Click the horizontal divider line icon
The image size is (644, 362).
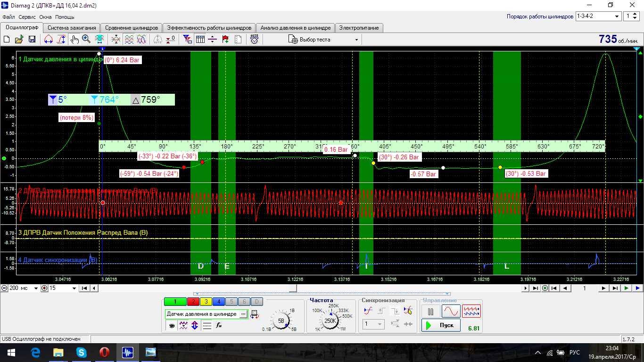coord(212,40)
